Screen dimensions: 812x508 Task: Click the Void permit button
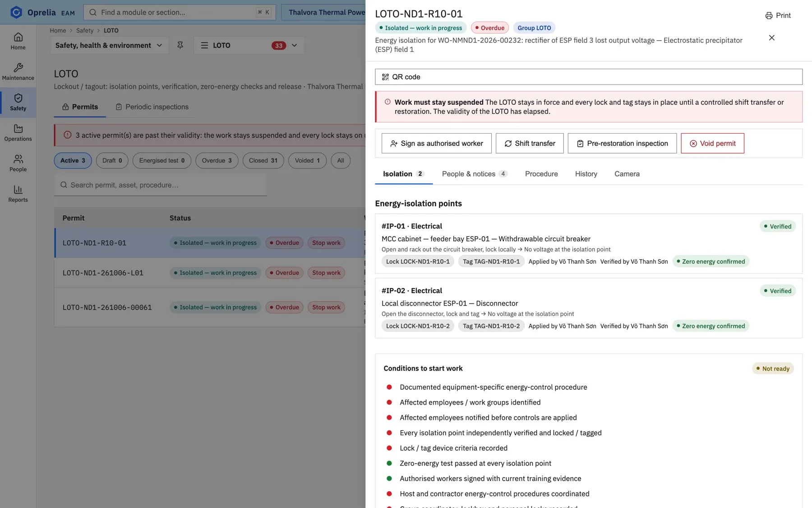point(712,143)
